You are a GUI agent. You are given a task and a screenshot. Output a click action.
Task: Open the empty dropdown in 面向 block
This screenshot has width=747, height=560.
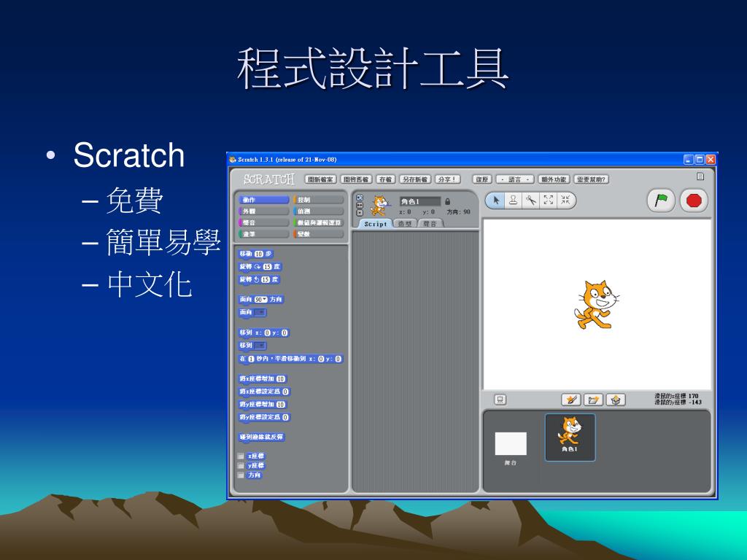tap(260, 312)
